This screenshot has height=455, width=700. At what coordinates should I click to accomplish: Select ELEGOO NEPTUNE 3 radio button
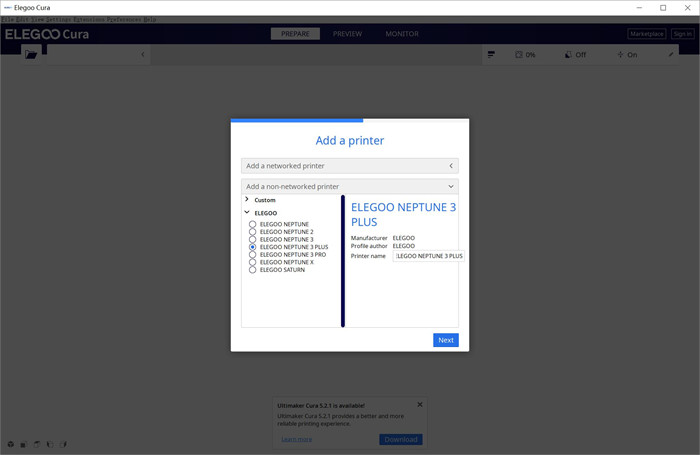pos(253,239)
